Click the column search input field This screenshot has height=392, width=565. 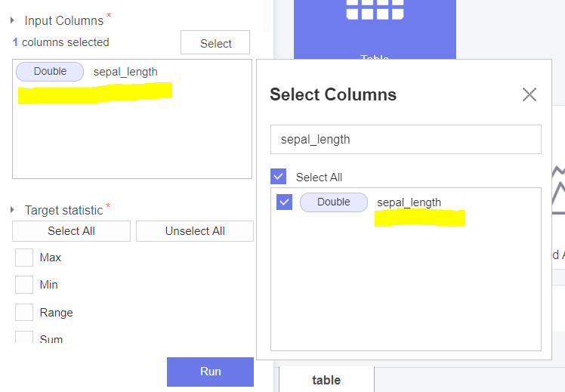click(406, 139)
